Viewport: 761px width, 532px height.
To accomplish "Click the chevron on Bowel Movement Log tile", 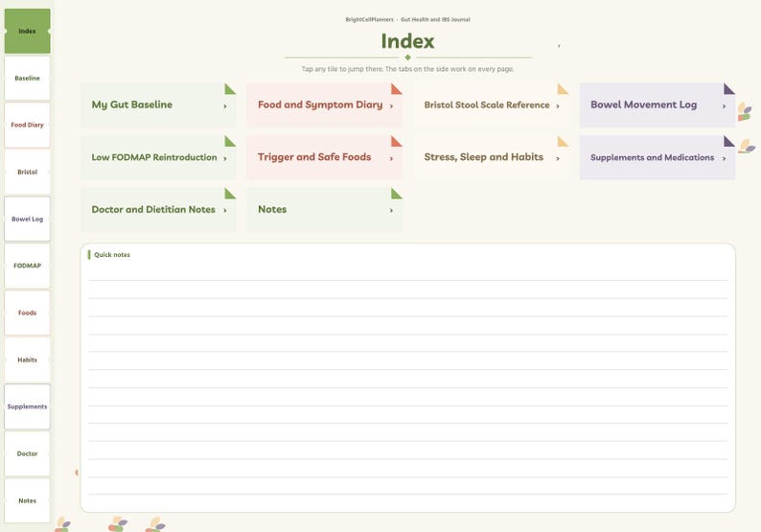I will click(725, 105).
